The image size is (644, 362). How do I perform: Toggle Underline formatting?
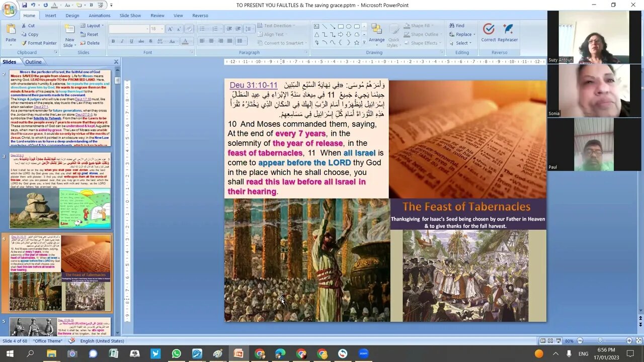(x=132, y=41)
